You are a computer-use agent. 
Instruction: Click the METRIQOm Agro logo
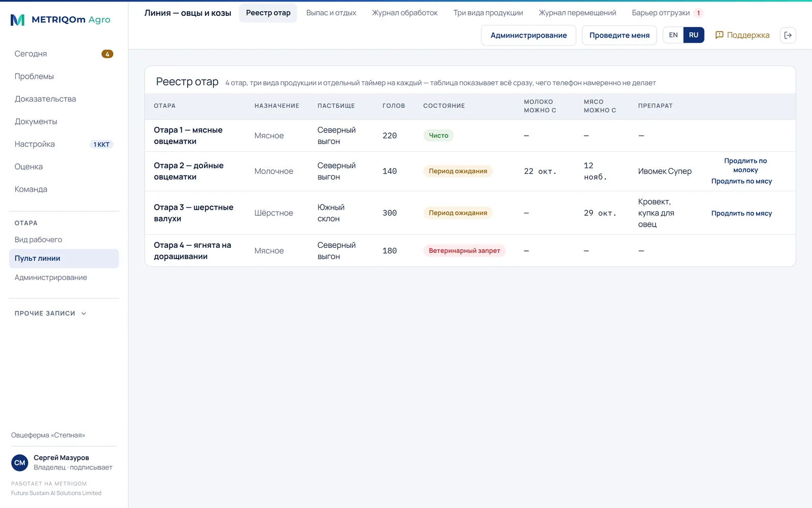pyautogui.click(x=60, y=20)
